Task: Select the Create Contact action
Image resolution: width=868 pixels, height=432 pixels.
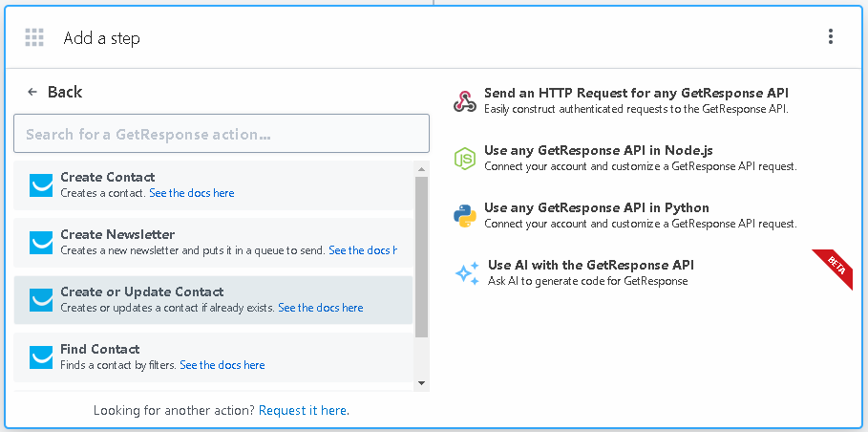Action: (213, 185)
